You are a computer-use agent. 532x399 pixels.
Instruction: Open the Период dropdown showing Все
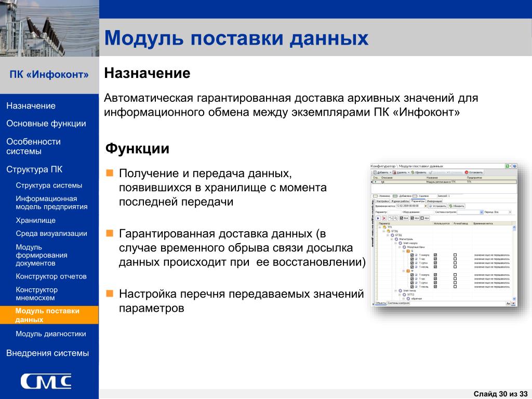510,212
